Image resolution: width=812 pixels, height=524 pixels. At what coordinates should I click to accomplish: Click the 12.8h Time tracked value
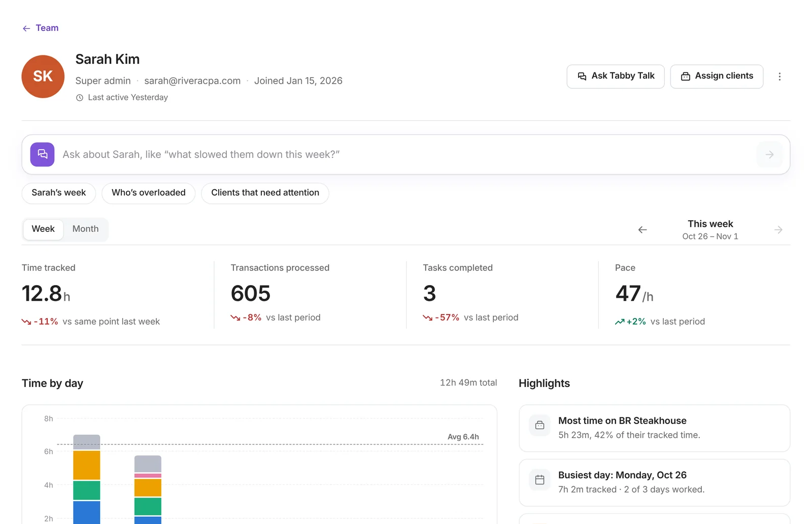(x=46, y=294)
